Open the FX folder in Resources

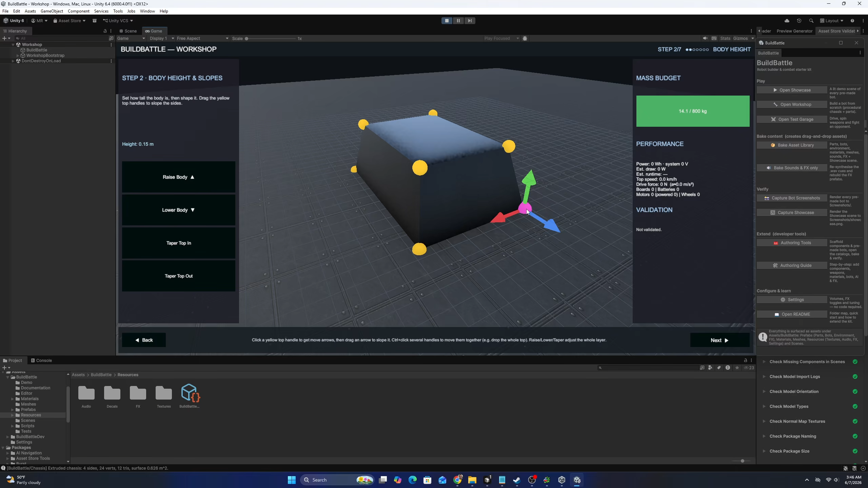[x=138, y=396]
